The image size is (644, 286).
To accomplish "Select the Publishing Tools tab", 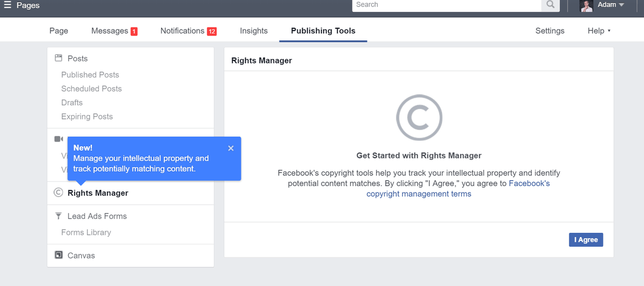I will tap(323, 31).
